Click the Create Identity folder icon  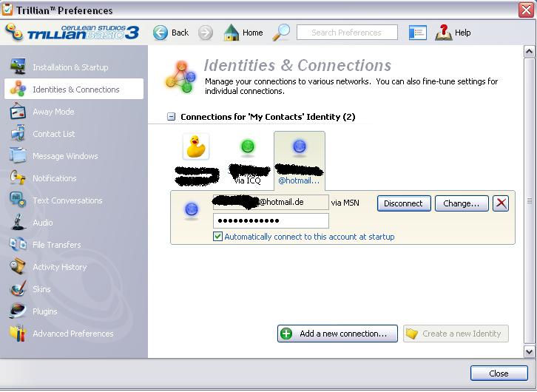(x=412, y=334)
